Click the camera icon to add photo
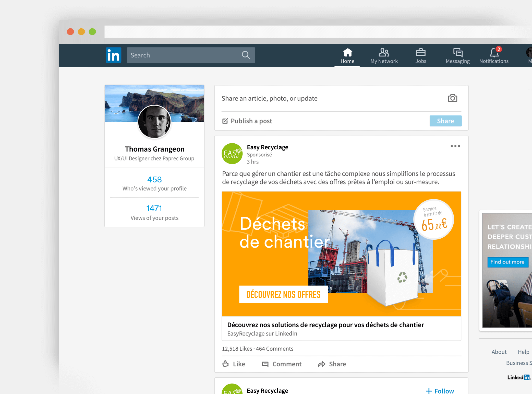This screenshot has width=532, height=394. 452,98
